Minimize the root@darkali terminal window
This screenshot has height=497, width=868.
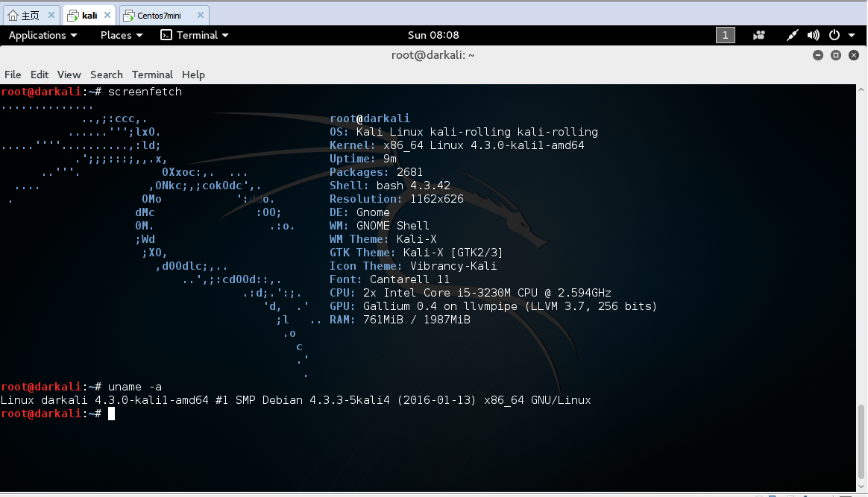pos(817,55)
